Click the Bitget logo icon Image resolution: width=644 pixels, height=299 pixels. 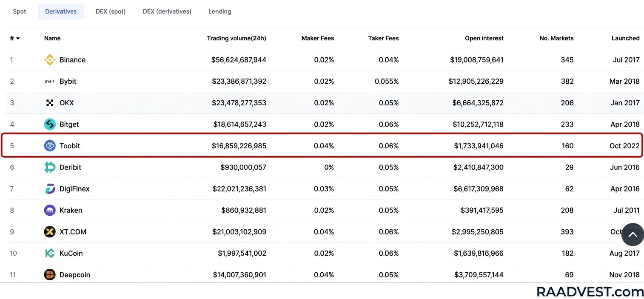point(50,124)
